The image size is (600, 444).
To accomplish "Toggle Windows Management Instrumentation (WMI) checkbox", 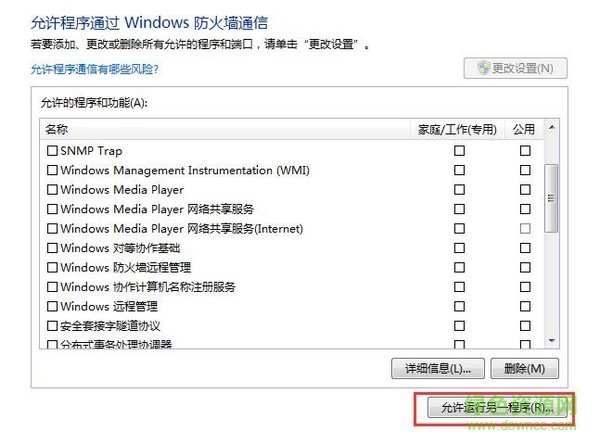I will 52,170.
